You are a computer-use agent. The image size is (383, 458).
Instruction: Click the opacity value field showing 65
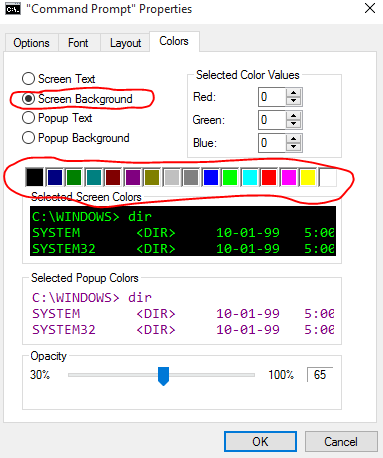coord(320,375)
